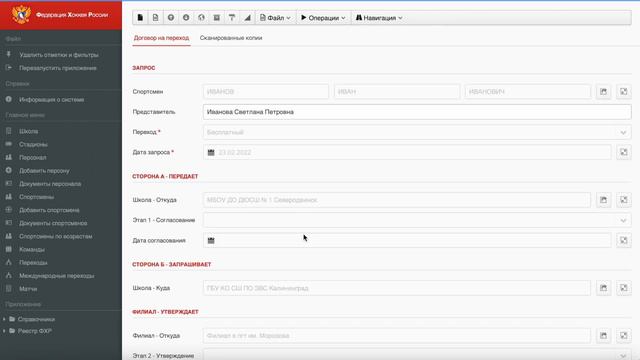Open calendar in Дата запроса field
The width and height of the screenshot is (640, 360).
tap(211, 152)
